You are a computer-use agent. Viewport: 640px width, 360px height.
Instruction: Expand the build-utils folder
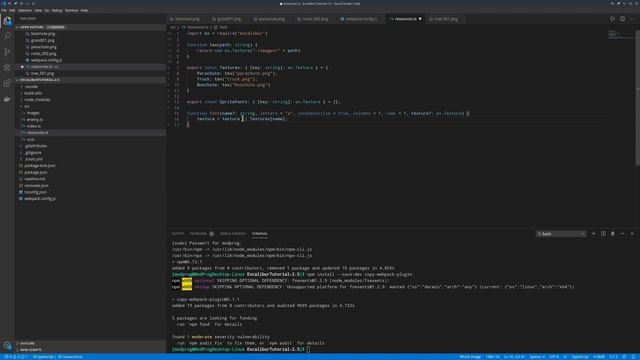pos(33,93)
